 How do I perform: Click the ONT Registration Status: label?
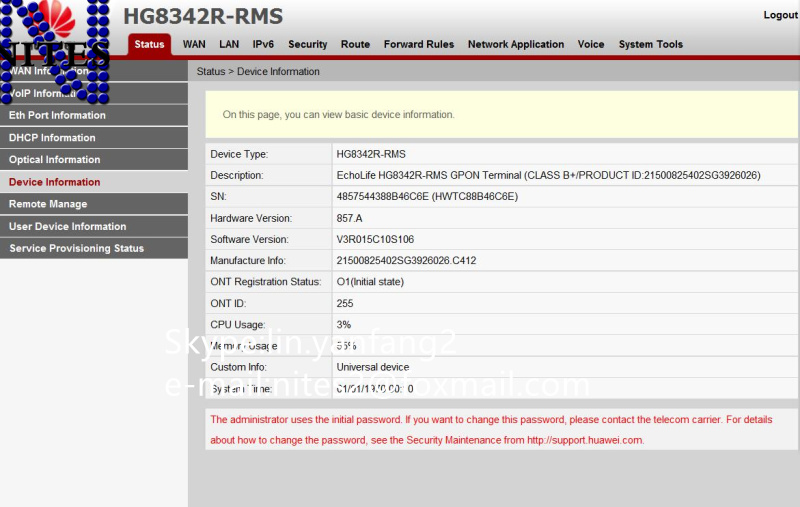pyautogui.click(x=265, y=282)
